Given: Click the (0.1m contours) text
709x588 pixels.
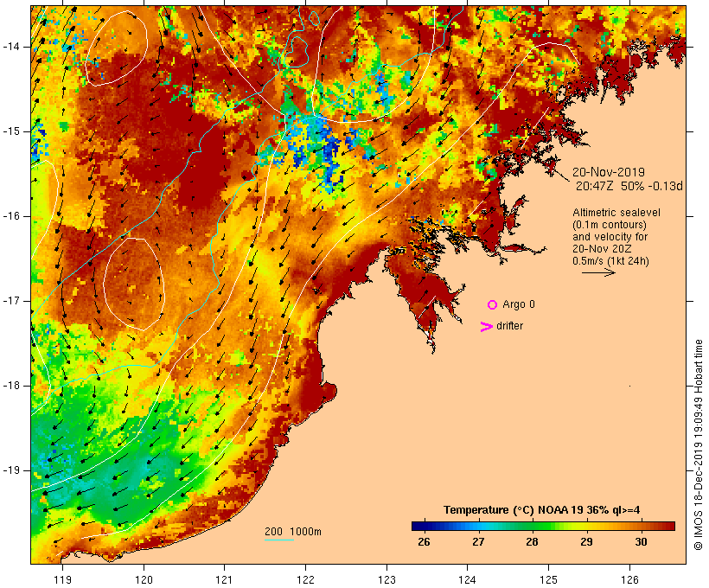Looking at the screenshot, I should 610,225.
